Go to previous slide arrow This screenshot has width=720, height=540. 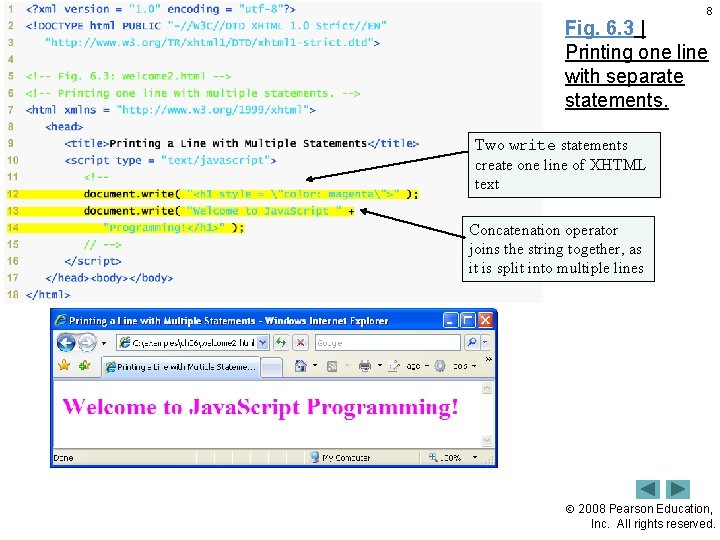647,489
